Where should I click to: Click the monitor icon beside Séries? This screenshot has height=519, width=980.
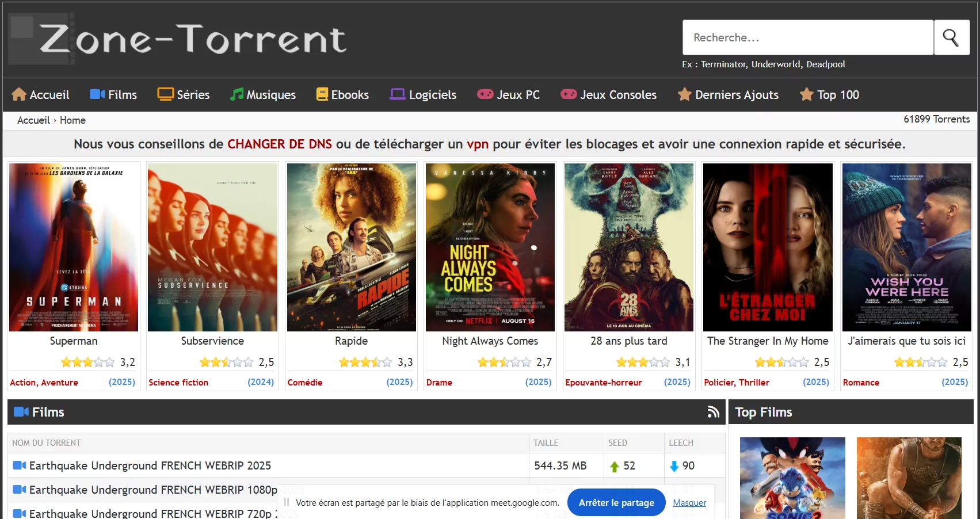click(165, 94)
